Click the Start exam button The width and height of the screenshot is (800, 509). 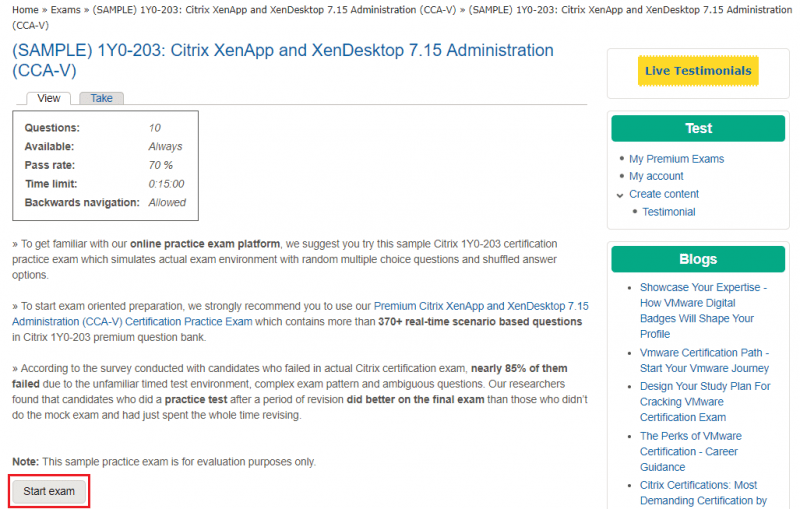[49, 491]
